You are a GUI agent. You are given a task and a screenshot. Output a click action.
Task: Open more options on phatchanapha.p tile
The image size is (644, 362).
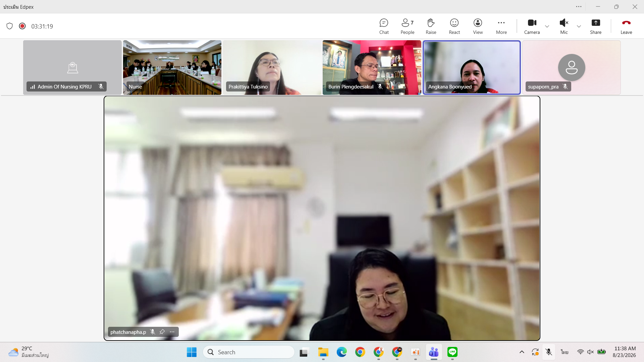click(x=172, y=332)
